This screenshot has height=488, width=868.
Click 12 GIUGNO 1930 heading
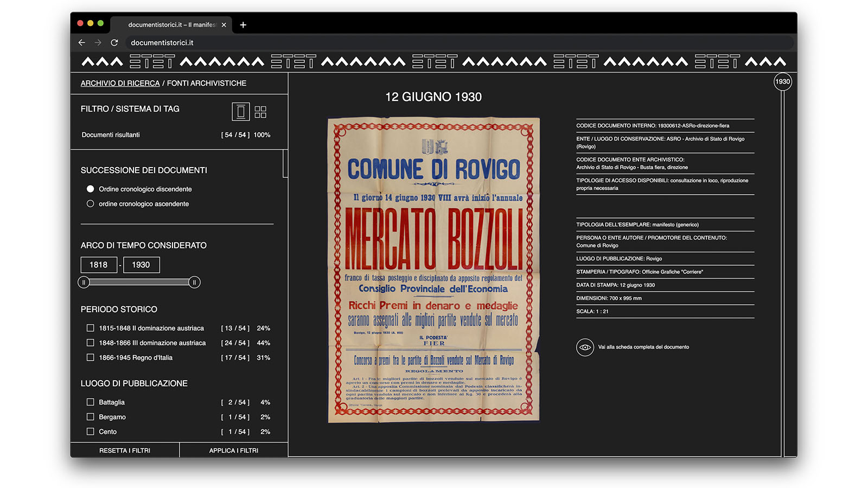[433, 97]
